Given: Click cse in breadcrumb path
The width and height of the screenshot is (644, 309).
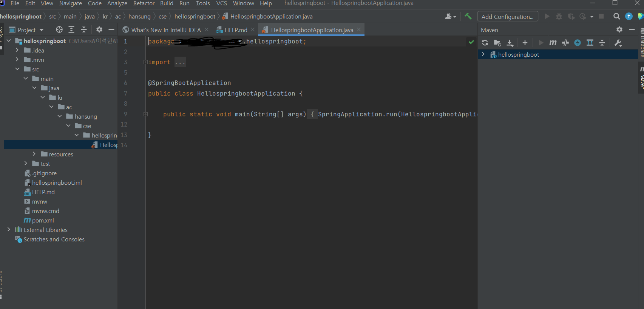Looking at the screenshot, I should pos(162,17).
